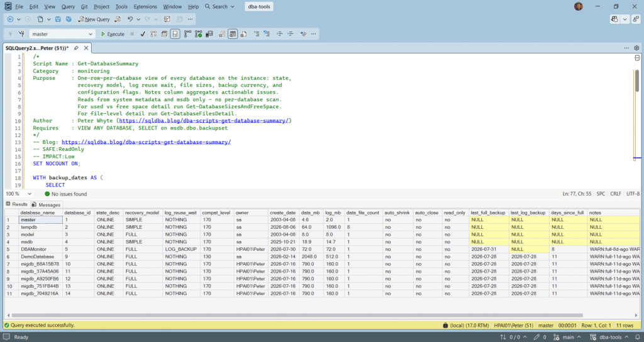This screenshot has height=342, width=644.
Task: Click the CRLF line ending indicator
Action: point(616,194)
